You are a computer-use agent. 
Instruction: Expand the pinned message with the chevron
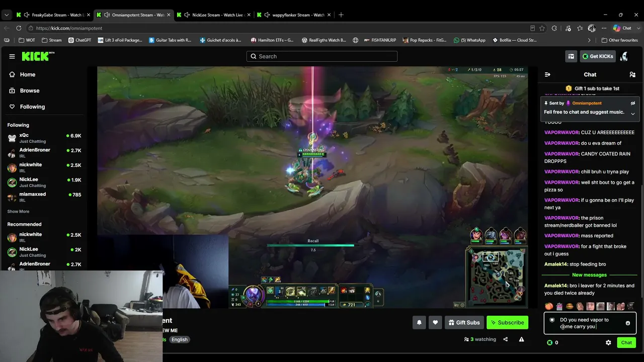coord(633,114)
